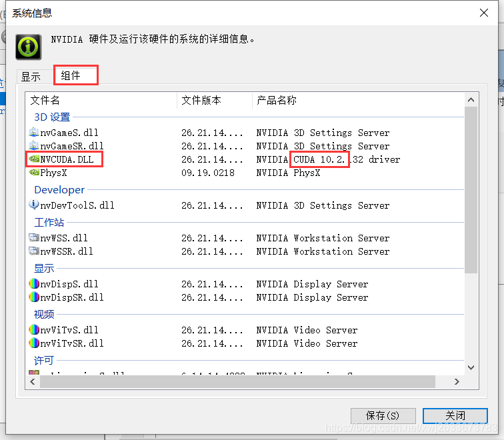Click the horizontal scrollbar left arrow
This screenshot has width=504, height=440.
[x=33, y=381]
